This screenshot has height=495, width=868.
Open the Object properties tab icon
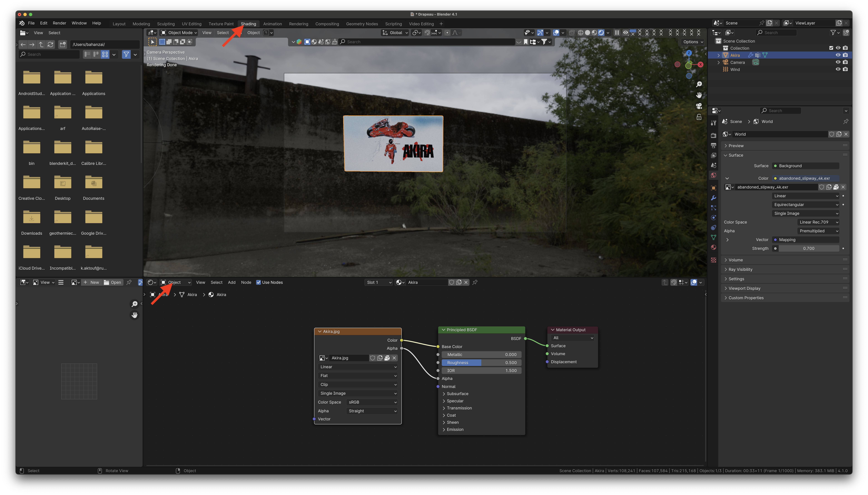coord(713,188)
